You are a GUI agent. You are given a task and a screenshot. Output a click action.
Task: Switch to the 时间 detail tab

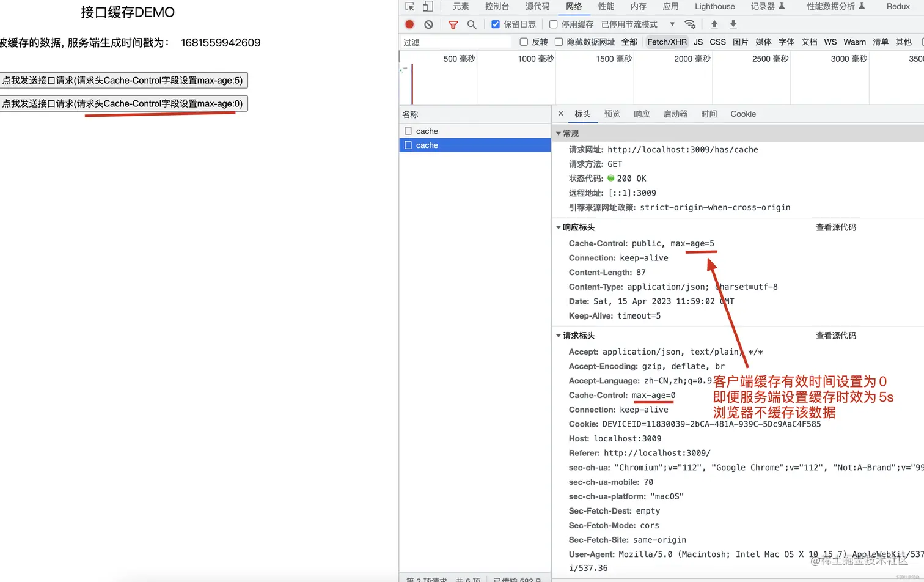[x=709, y=114]
